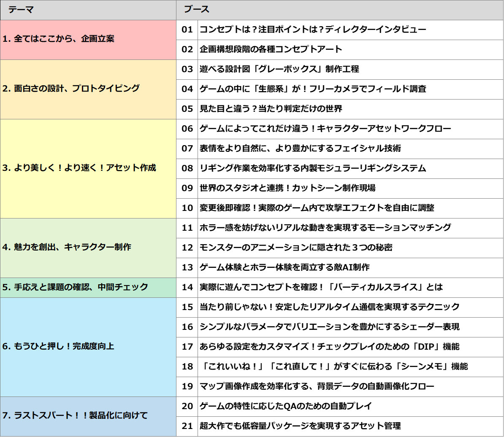The height and width of the screenshot is (437, 504).
Task: Select theme cell 4. 魅力を創出、キャラクター制作
Action: 88,248
